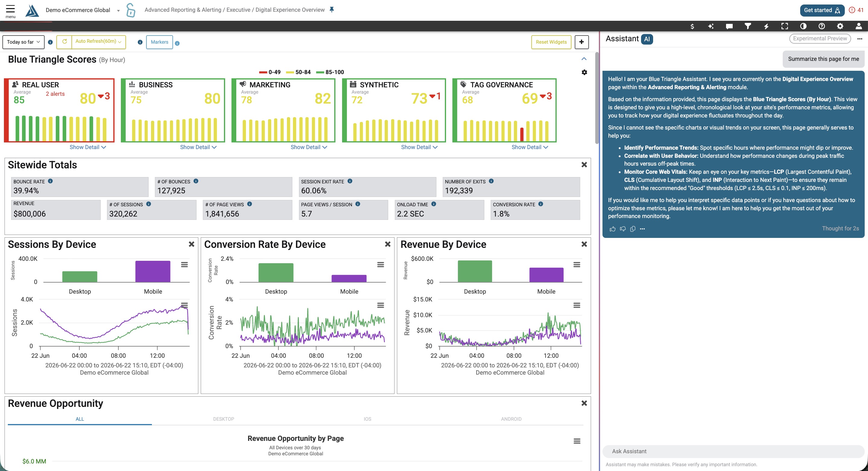Click the Blue Triangle logo
The height and width of the screenshot is (471, 868).
[x=32, y=11]
